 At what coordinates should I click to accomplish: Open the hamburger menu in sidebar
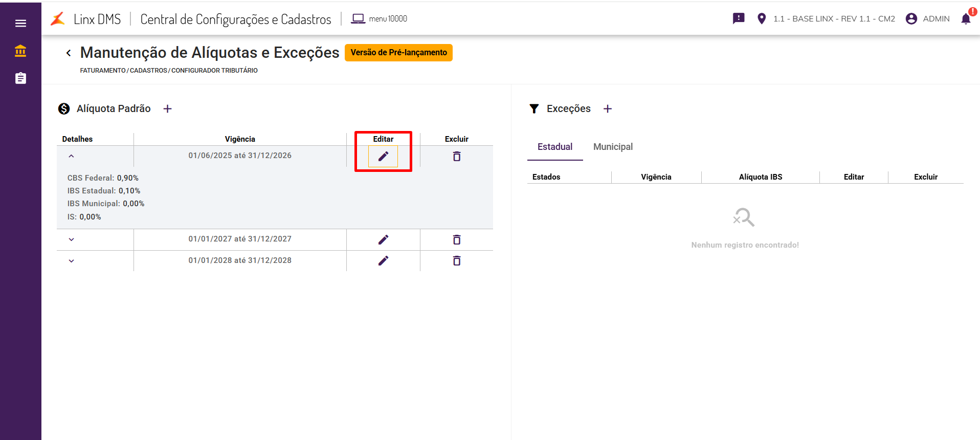[20, 23]
